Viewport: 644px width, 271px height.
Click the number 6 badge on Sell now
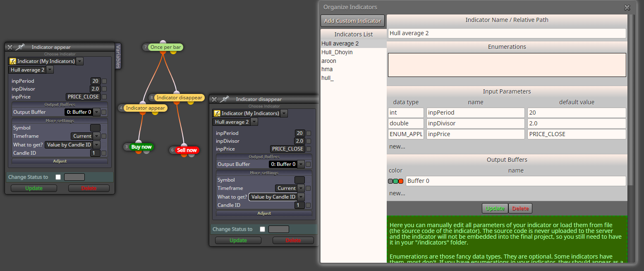click(172, 150)
